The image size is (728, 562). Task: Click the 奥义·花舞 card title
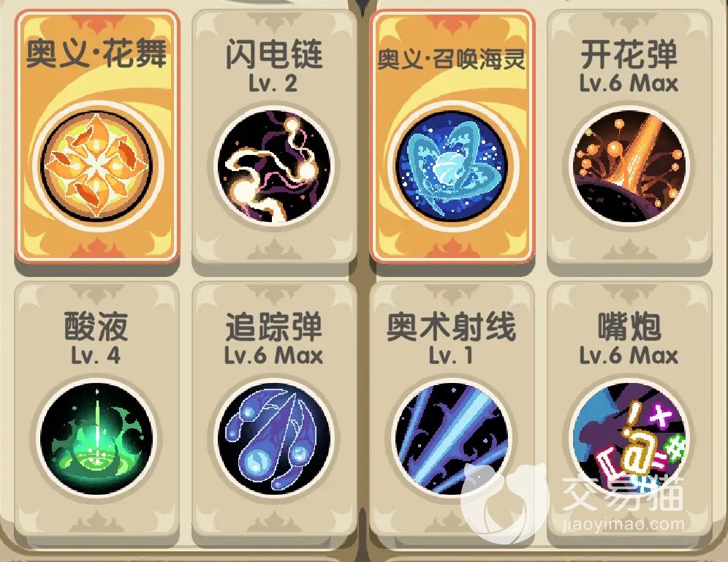pos(96,53)
